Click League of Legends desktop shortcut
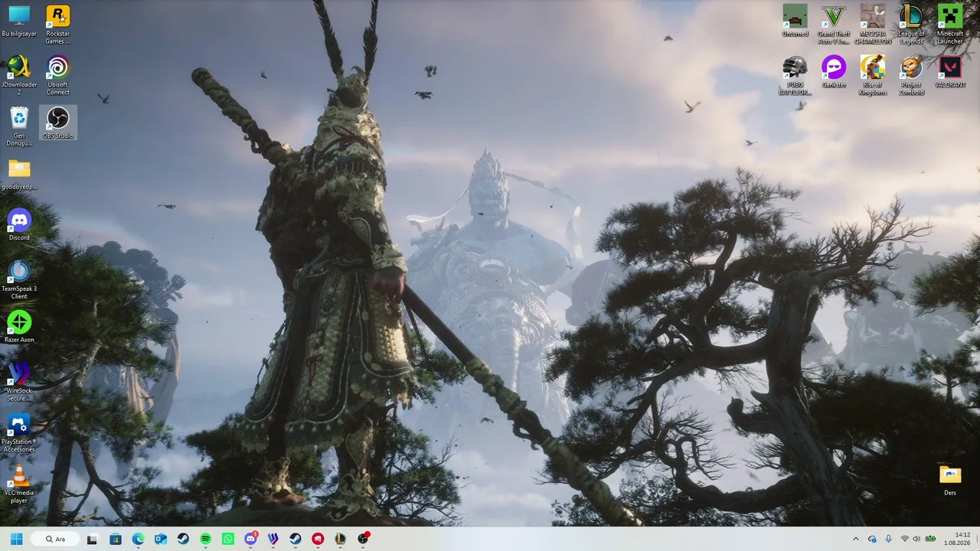The image size is (980, 551). (911, 24)
